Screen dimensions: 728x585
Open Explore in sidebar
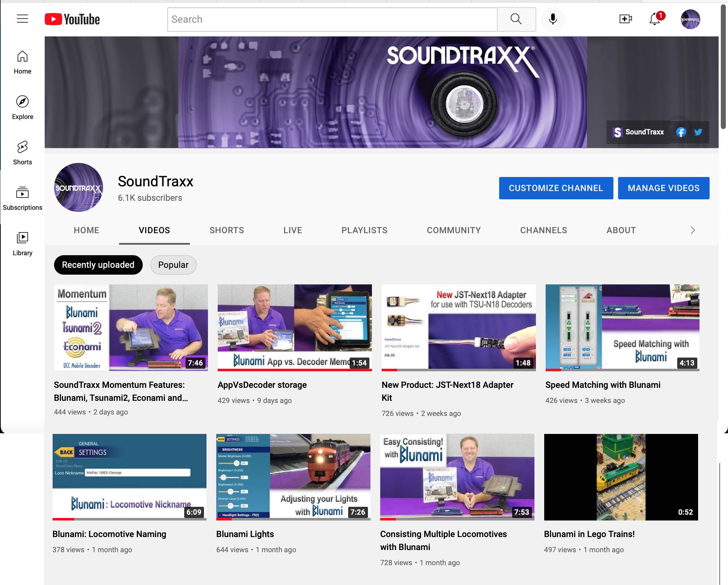(x=22, y=107)
